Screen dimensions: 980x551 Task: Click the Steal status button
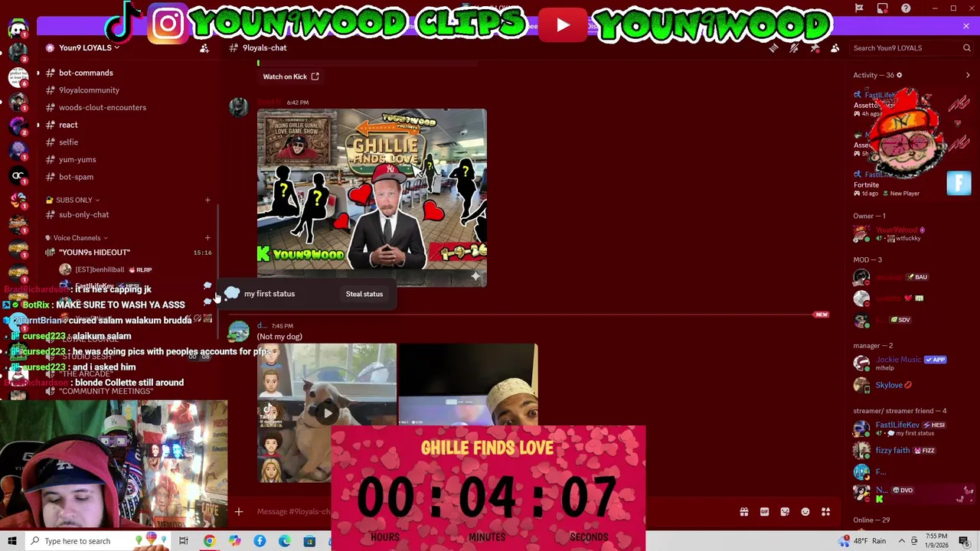364,294
